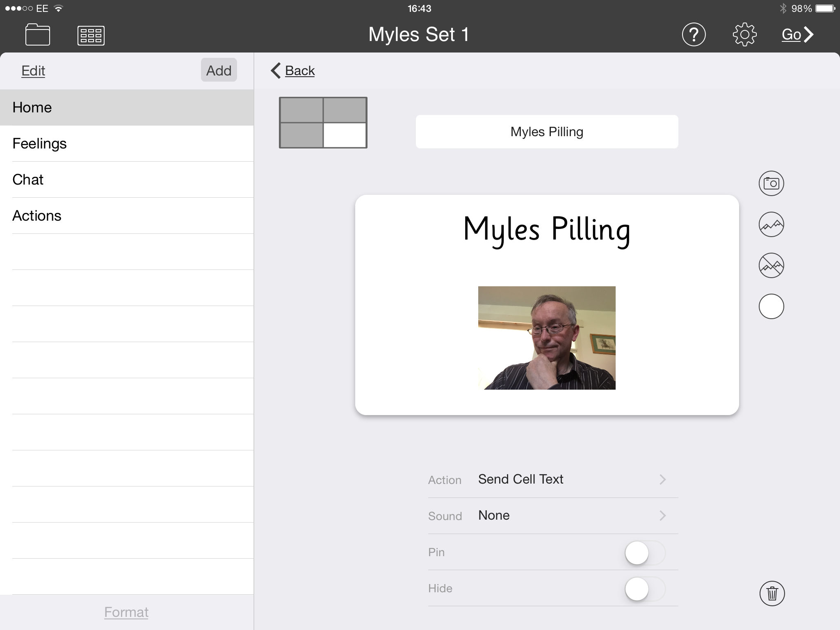Click the Edit link

[x=33, y=71]
